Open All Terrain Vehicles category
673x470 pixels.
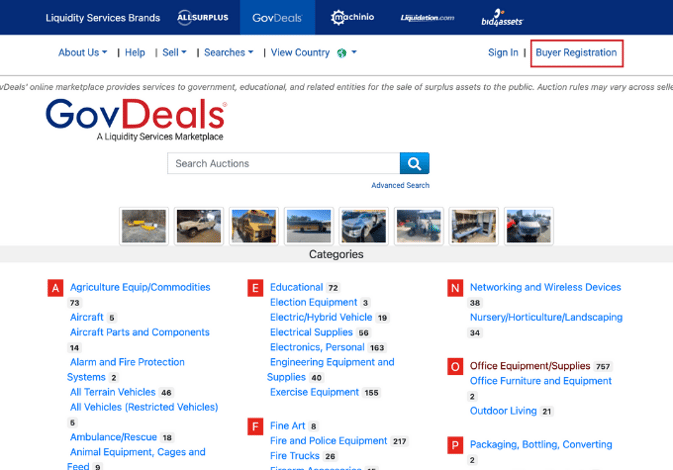pyautogui.click(x=112, y=392)
